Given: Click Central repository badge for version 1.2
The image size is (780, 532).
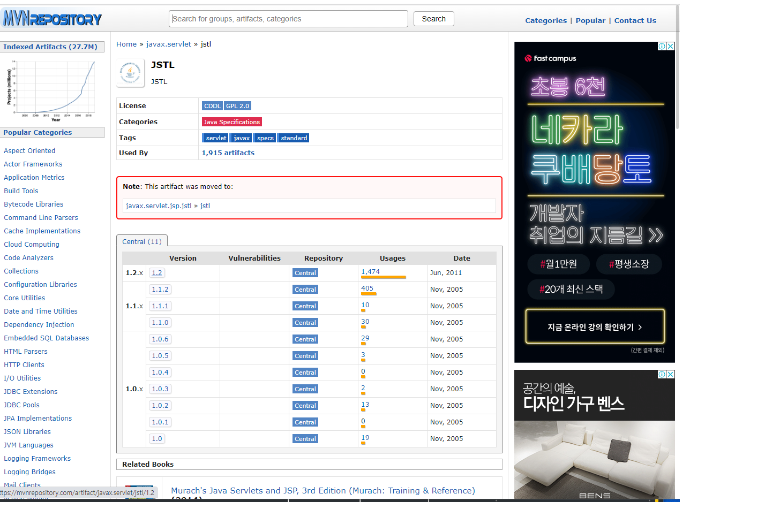Looking at the screenshot, I should click(305, 273).
